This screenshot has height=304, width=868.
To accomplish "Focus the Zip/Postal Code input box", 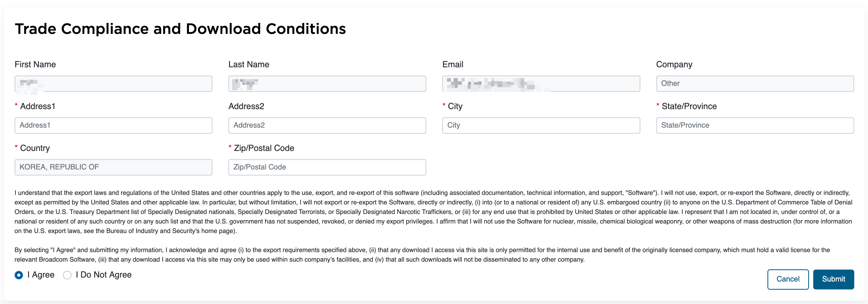I will 327,167.
